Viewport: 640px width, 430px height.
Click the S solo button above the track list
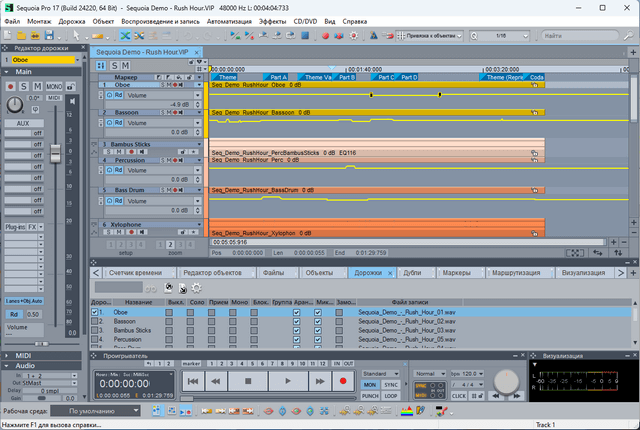(115, 65)
